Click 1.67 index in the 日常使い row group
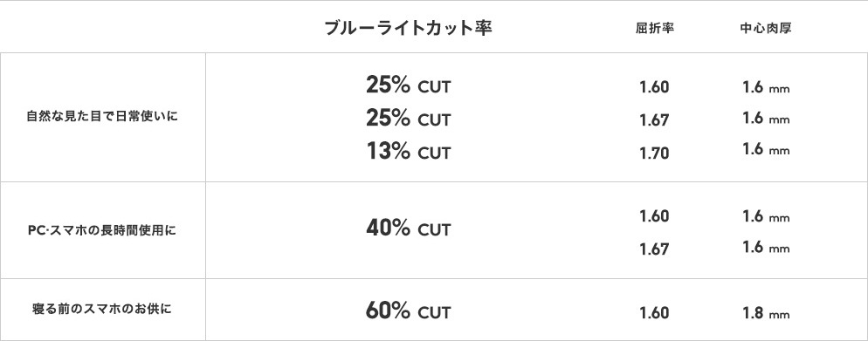This screenshot has height=341, width=868. pyautogui.click(x=654, y=120)
